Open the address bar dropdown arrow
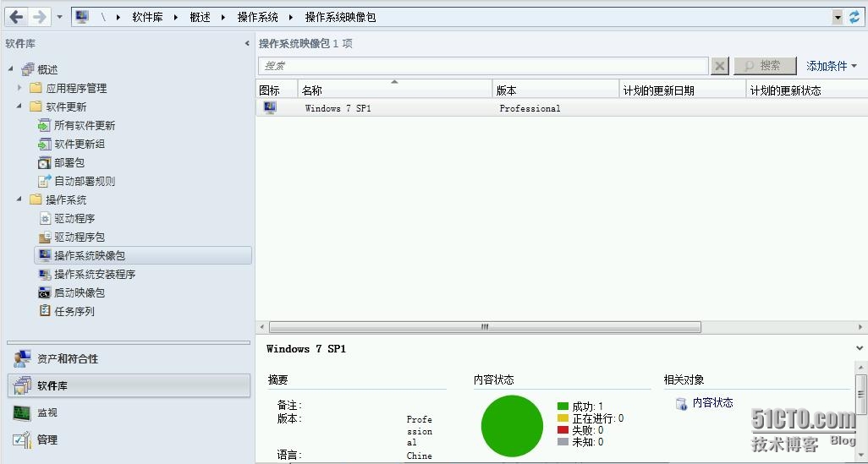The image size is (868, 464). [838, 17]
